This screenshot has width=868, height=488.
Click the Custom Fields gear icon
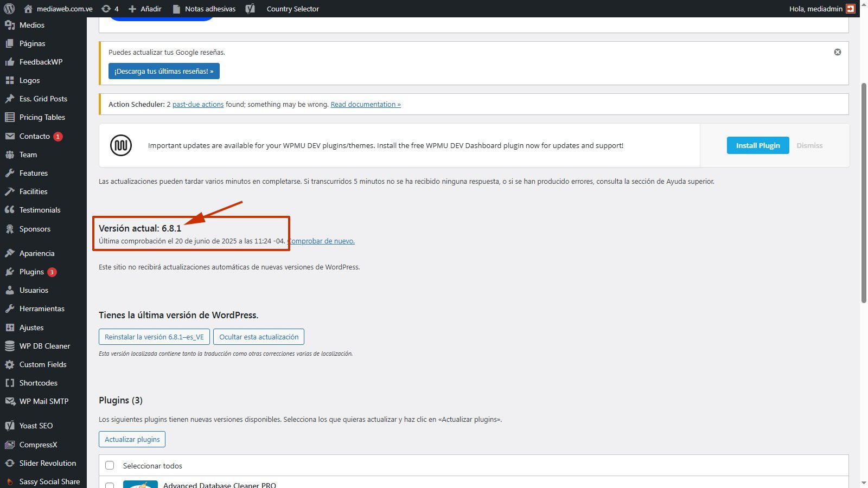(x=10, y=364)
